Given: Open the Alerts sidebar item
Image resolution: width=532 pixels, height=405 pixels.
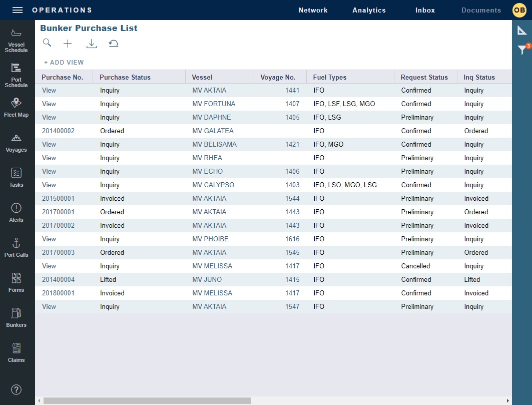Looking at the screenshot, I should 16,213.
